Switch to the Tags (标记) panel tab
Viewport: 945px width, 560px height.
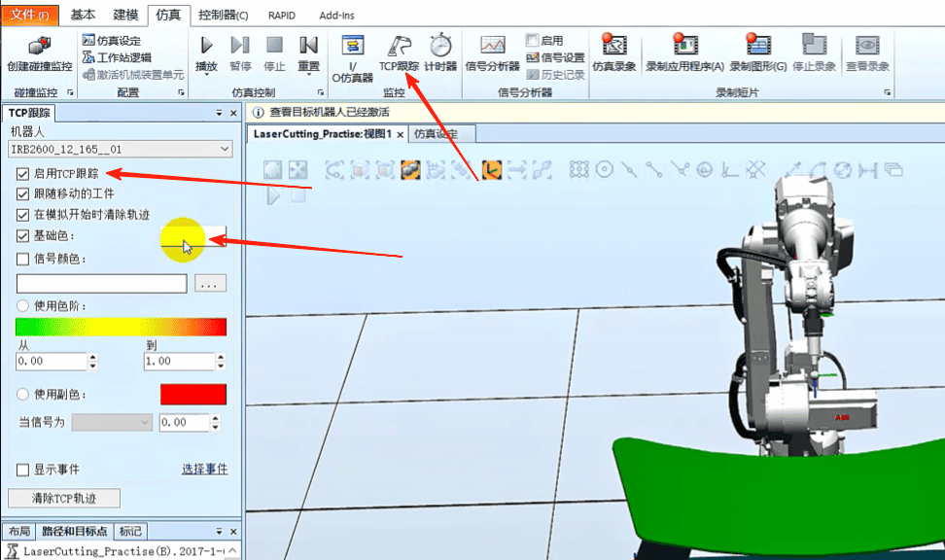(x=130, y=531)
